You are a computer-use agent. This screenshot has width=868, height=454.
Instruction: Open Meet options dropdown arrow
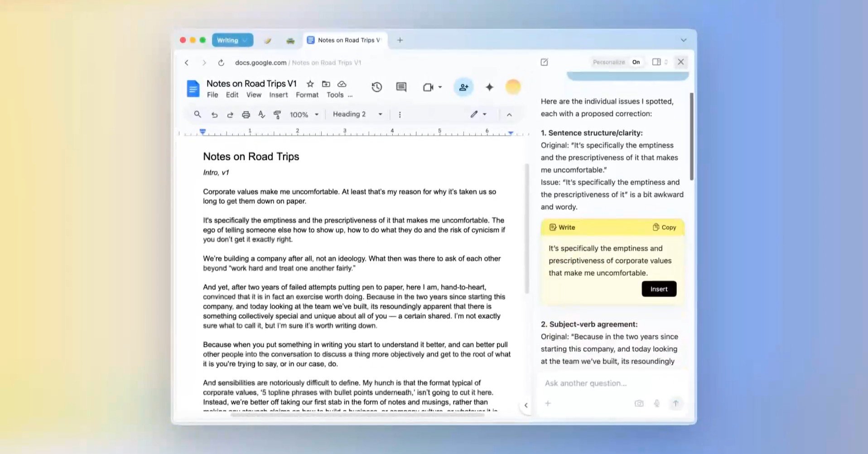pos(440,87)
